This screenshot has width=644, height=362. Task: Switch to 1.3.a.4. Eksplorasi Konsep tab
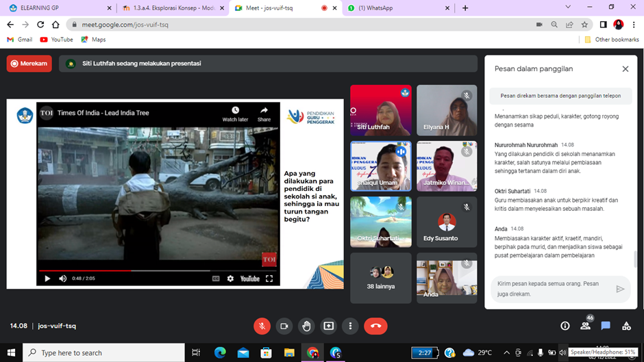[172, 8]
